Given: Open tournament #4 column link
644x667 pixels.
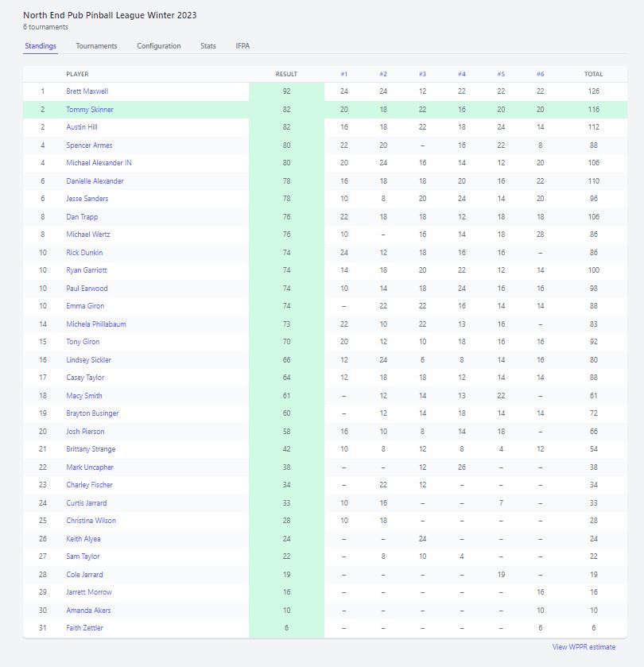Looking at the screenshot, I should point(462,74).
